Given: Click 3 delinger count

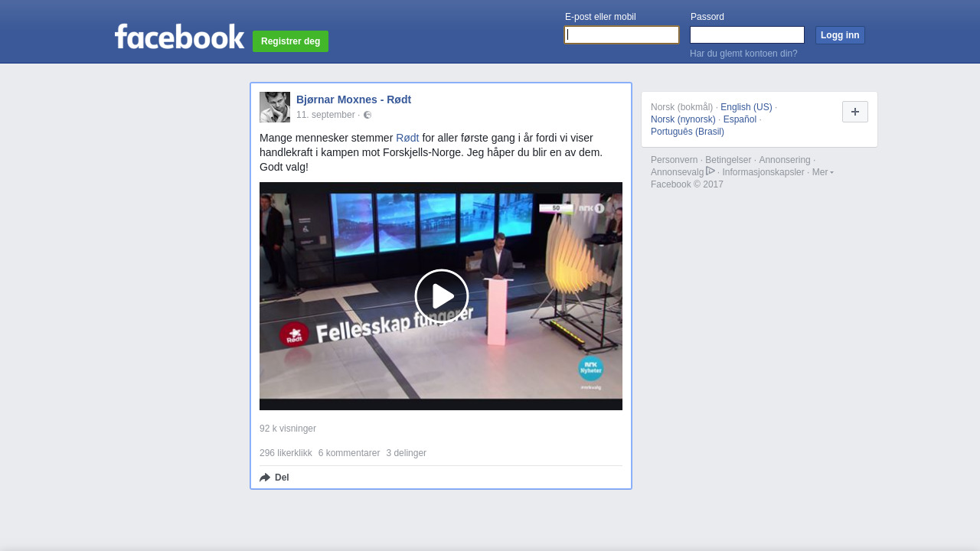Looking at the screenshot, I should point(407,453).
